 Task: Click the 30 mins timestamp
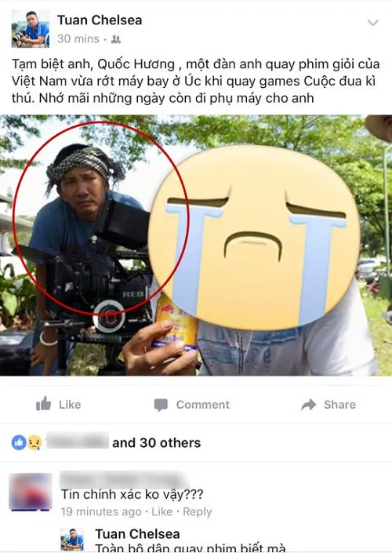(x=78, y=38)
